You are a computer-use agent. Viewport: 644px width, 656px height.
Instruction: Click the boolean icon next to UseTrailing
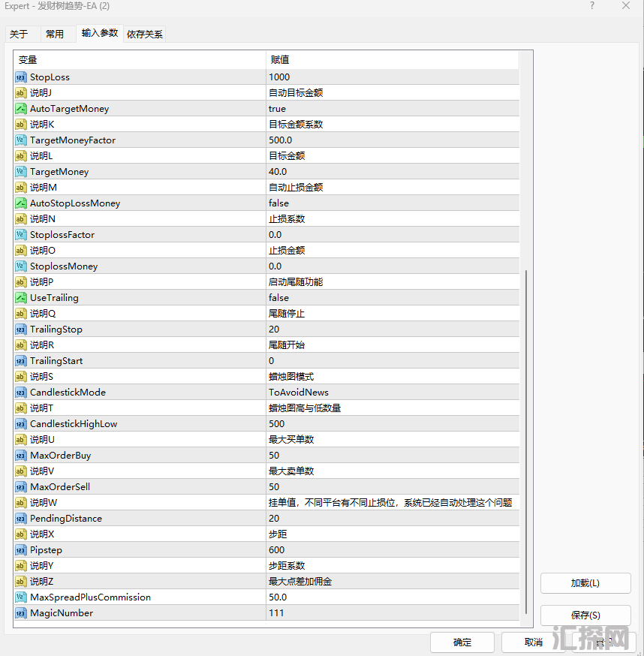coord(21,297)
